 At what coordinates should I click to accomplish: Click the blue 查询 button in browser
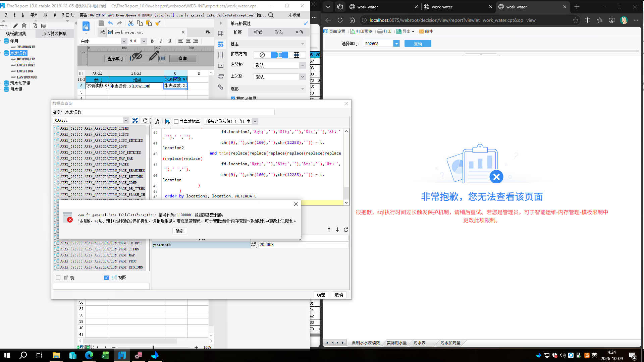click(418, 44)
